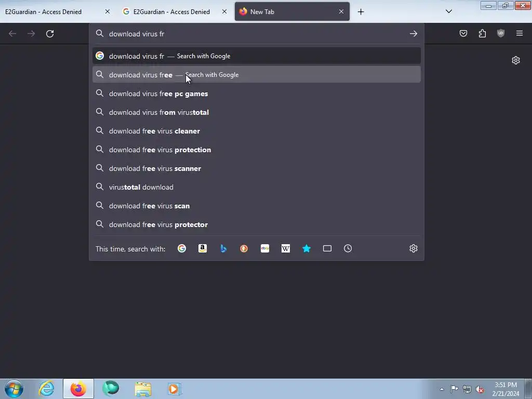Select 'download virus fr' Search with Google
Image resolution: width=532 pixels, height=399 pixels.
[x=257, y=56]
